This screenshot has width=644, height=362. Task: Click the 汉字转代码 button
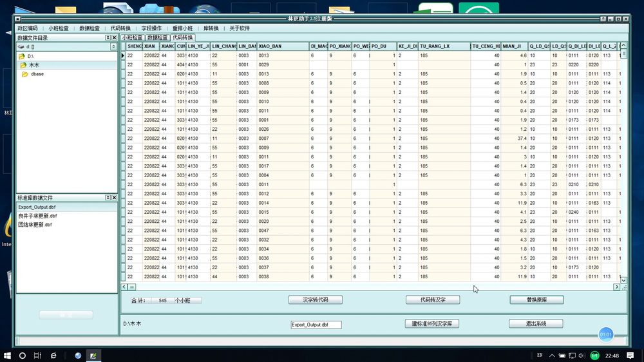click(316, 300)
